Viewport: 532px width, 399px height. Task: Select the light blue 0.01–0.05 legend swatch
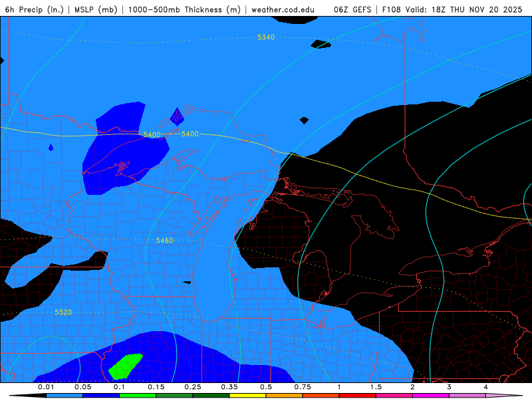point(65,396)
